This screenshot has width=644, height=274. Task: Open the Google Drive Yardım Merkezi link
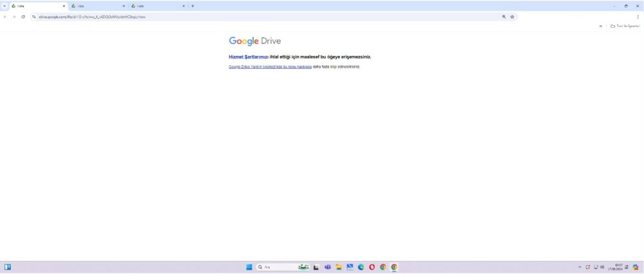click(x=270, y=67)
